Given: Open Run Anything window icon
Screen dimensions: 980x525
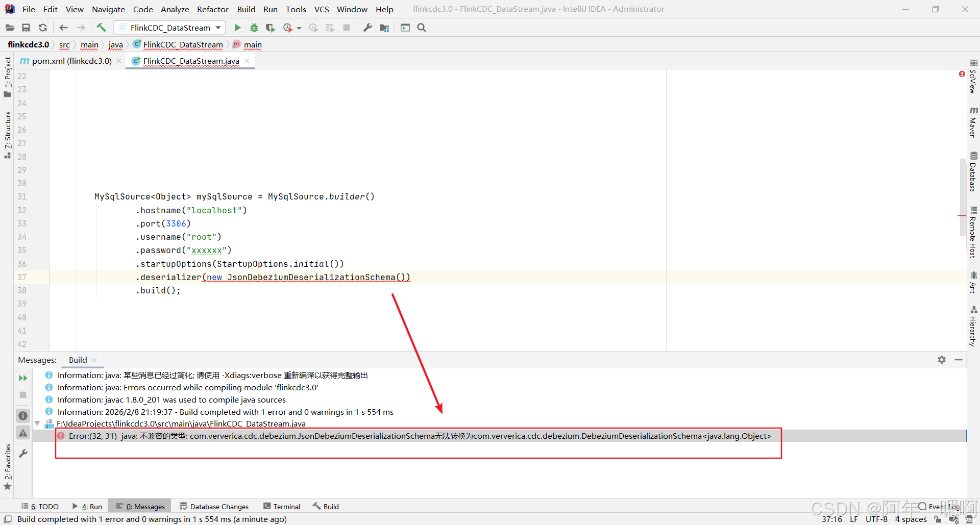Looking at the screenshot, I should pos(405,28).
